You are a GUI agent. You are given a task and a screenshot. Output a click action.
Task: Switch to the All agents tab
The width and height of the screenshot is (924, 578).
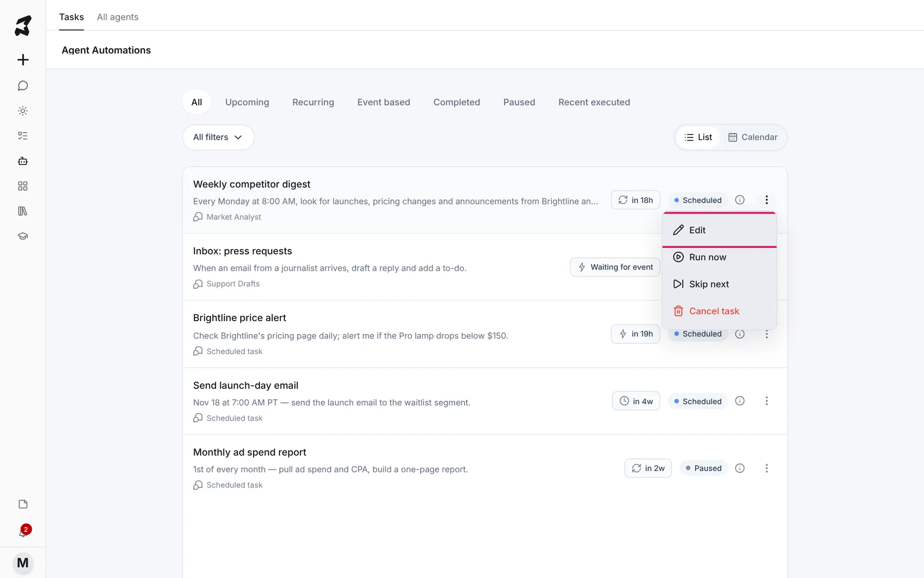118,17
